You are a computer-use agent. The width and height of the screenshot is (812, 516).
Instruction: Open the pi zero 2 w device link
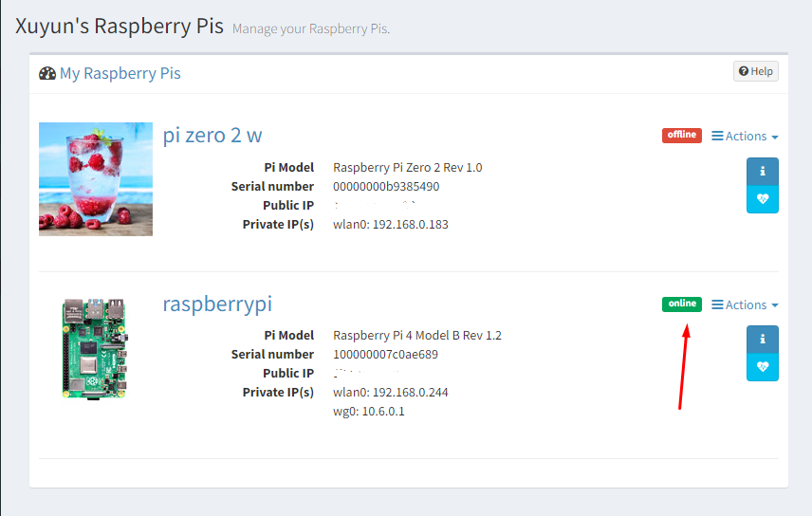[212, 136]
